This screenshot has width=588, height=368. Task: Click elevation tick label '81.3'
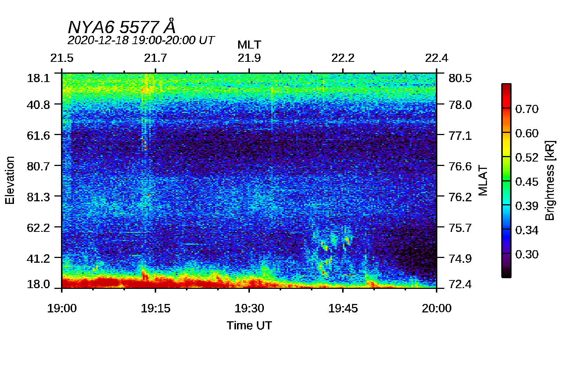pyautogui.click(x=38, y=197)
